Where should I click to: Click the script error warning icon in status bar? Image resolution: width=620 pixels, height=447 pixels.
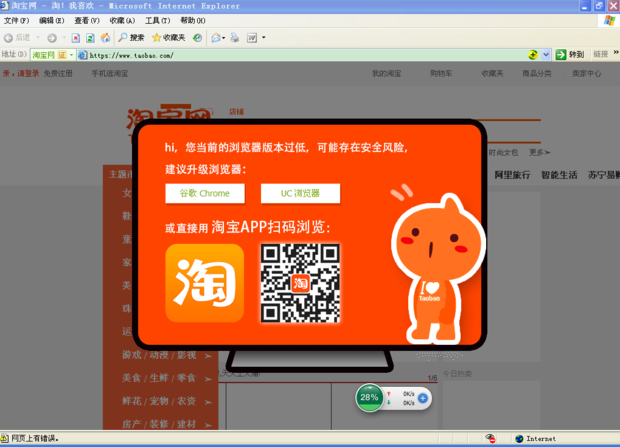4,438
